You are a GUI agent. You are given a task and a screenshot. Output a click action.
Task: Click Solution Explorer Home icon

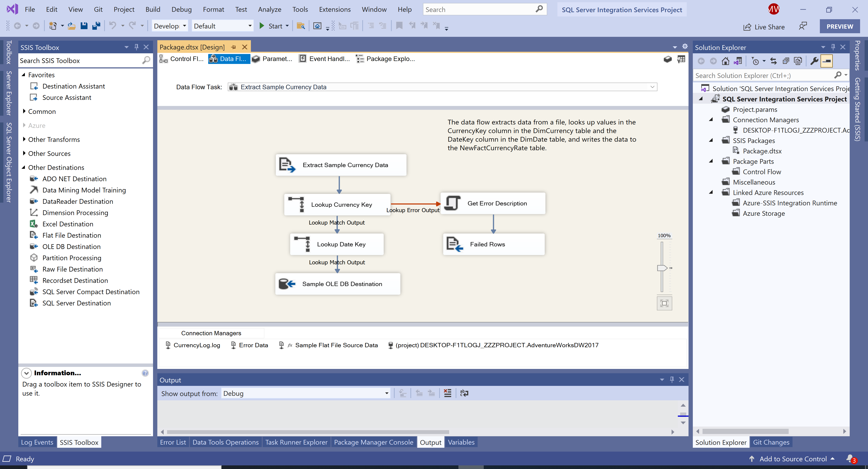[725, 61]
